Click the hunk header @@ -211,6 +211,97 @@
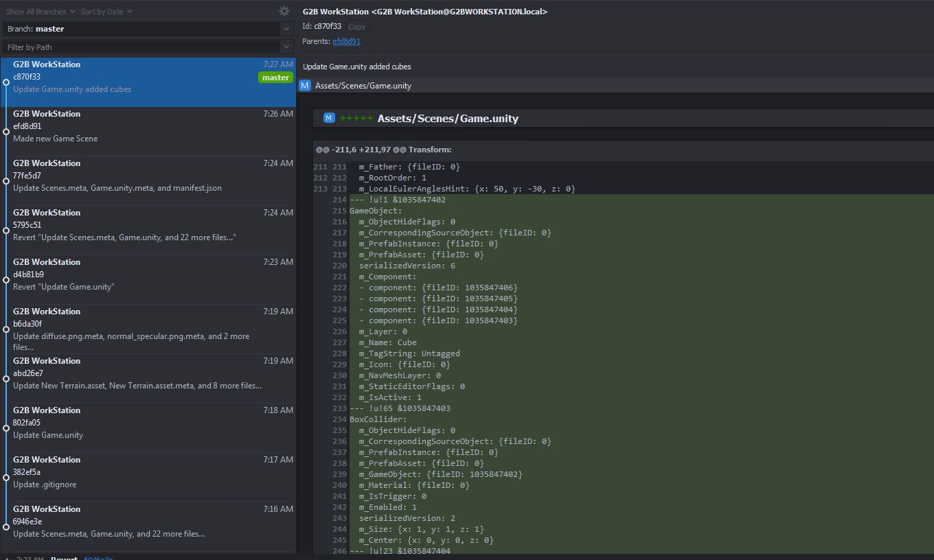Image resolution: width=934 pixels, height=560 pixels. (383, 150)
